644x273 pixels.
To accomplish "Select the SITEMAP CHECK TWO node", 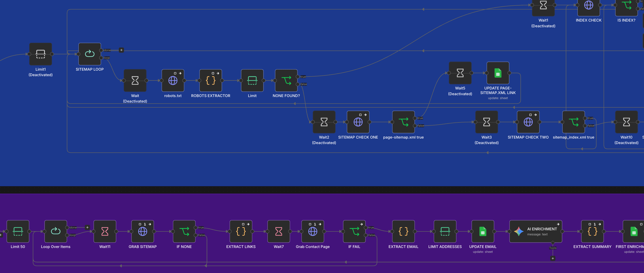I will [528, 122].
